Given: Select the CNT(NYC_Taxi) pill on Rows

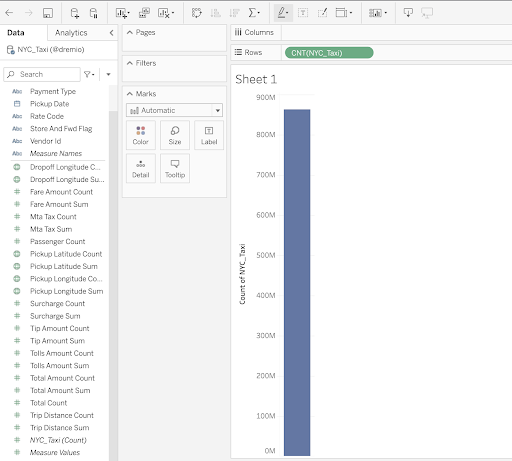Looking at the screenshot, I should click(329, 53).
